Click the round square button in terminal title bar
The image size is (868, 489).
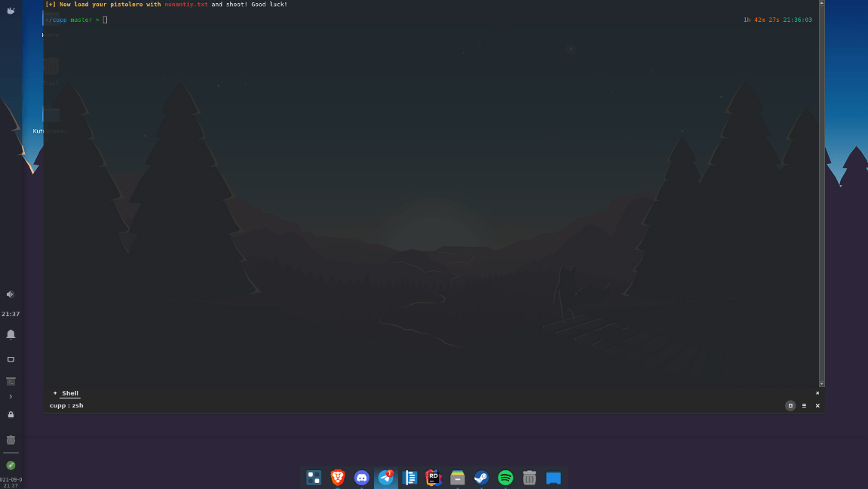tap(790, 405)
